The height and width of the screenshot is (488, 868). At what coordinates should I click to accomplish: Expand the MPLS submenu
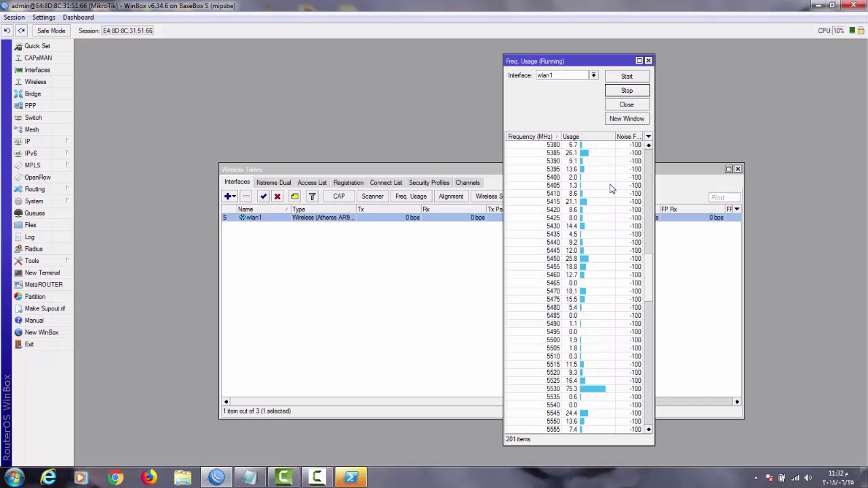pos(66,165)
